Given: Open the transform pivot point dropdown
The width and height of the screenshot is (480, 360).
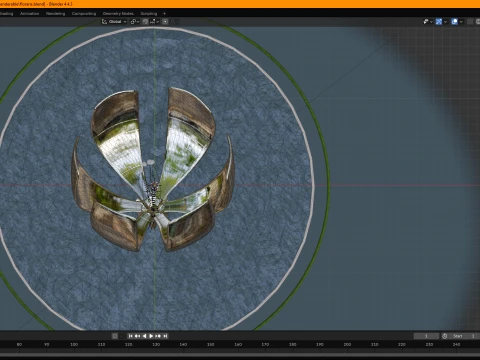Looking at the screenshot, I should (135, 22).
